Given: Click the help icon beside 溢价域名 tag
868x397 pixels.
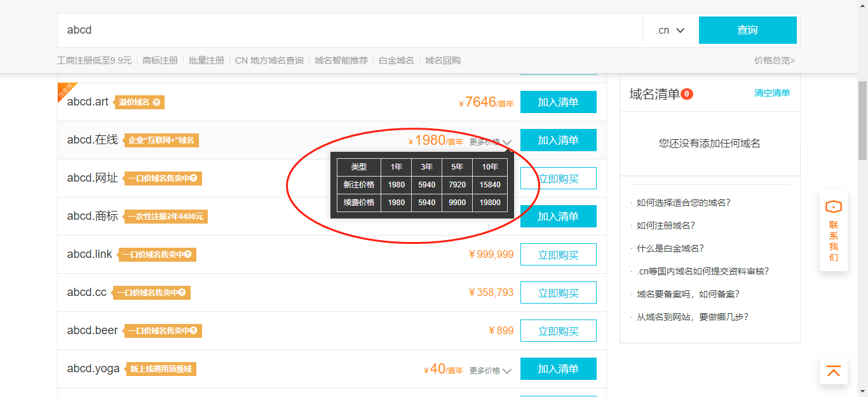Looking at the screenshot, I should [156, 102].
